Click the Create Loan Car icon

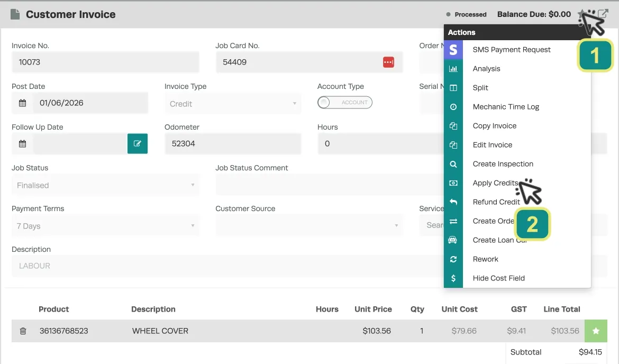click(453, 240)
